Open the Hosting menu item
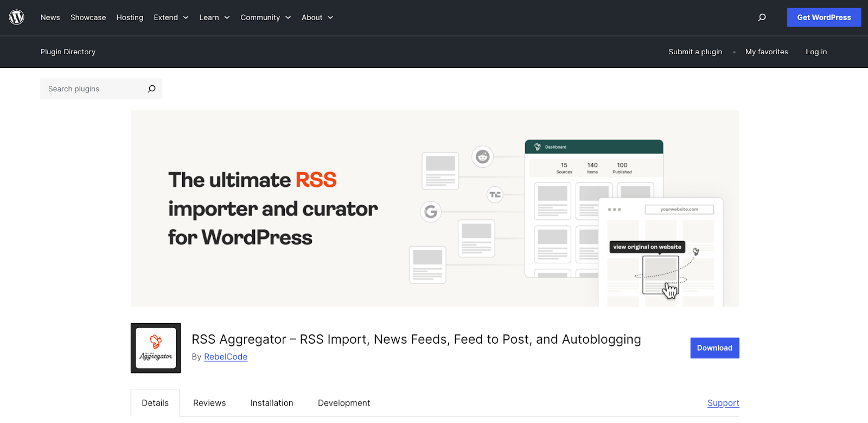This screenshot has width=868, height=423. click(x=130, y=17)
